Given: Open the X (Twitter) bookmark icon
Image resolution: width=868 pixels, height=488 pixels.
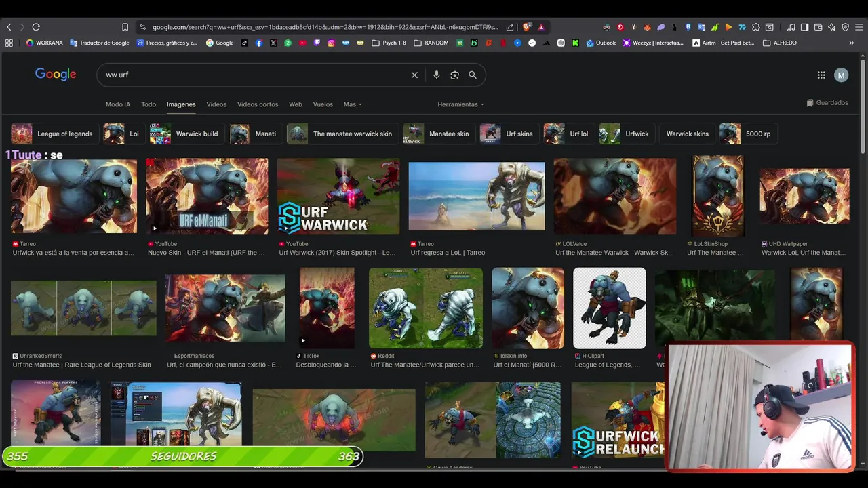Looking at the screenshot, I should click(273, 43).
